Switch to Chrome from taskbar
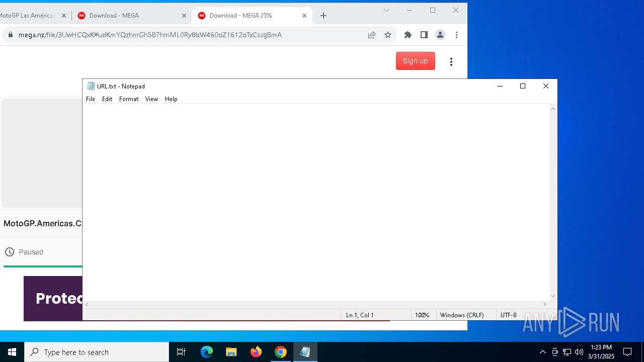This screenshot has height=362, width=644. 281,352
